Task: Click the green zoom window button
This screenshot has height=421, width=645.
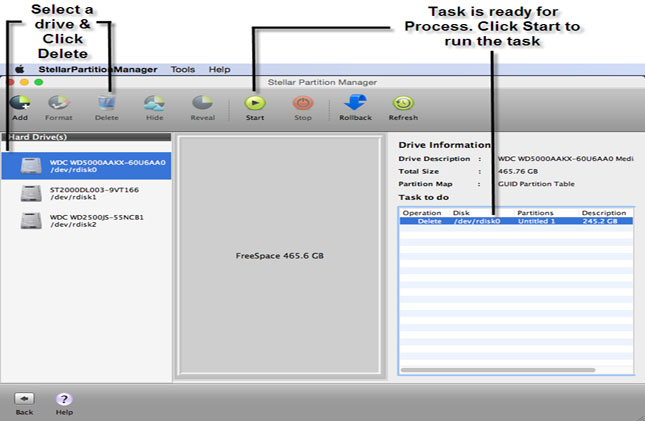Action: click(x=39, y=82)
